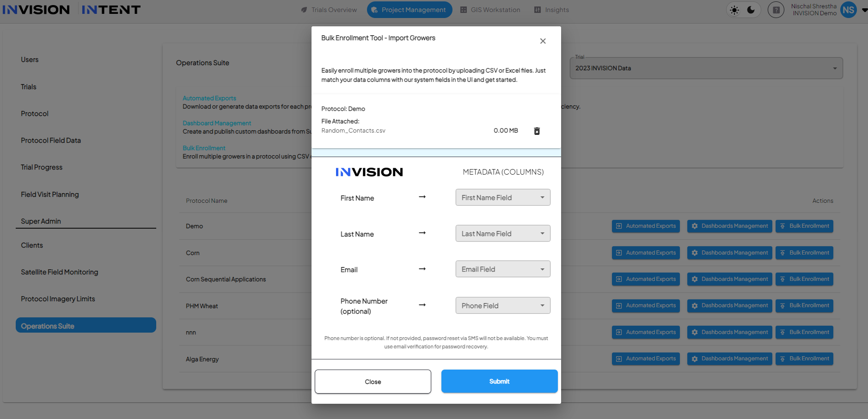Open Insights tab
This screenshot has height=419, width=868.
[x=552, y=10]
